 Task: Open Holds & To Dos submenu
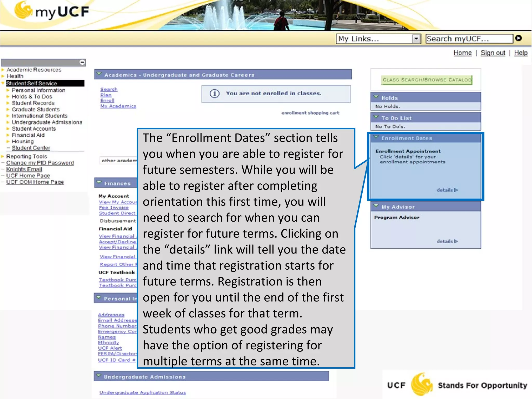tap(32, 97)
